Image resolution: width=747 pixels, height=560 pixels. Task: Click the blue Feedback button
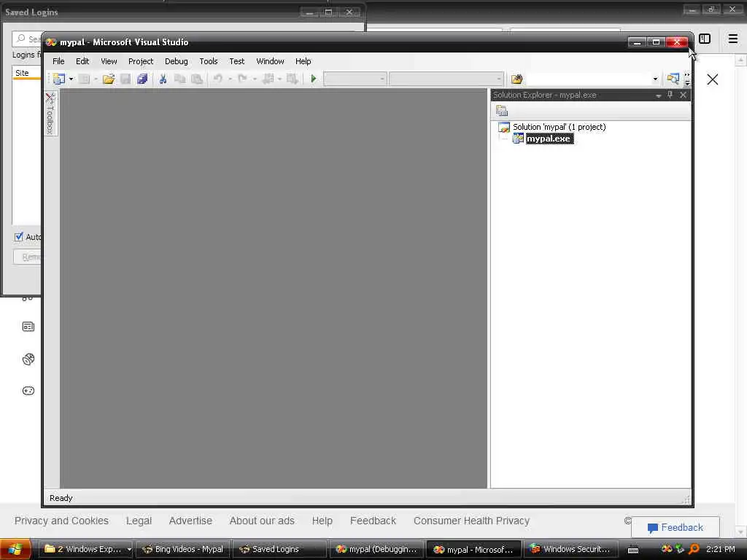click(x=675, y=528)
